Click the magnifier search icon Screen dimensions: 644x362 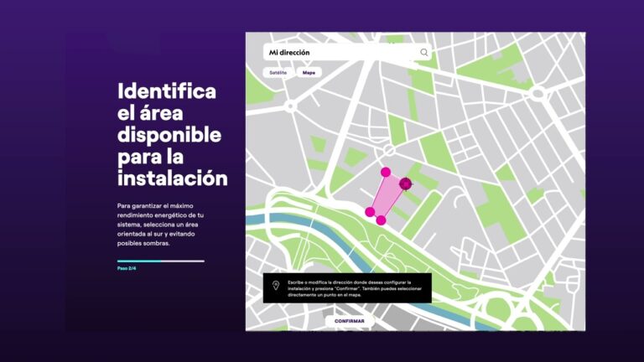tap(424, 52)
